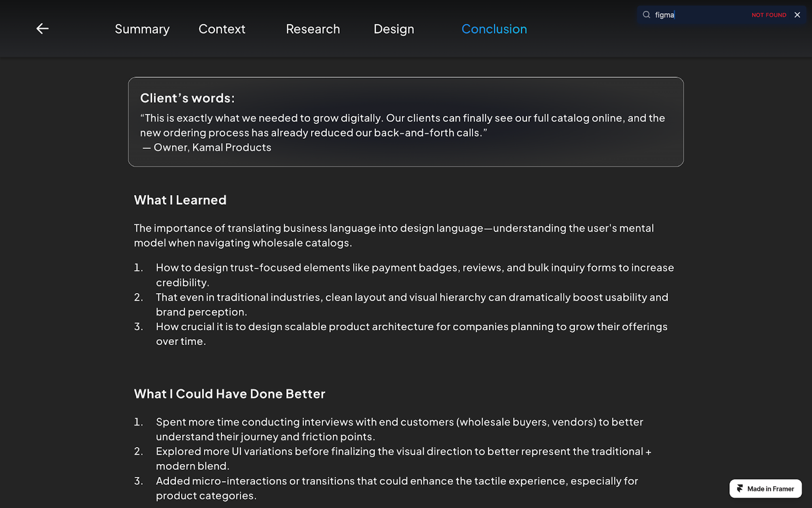
Task: Click the "NOT FOUND" search status
Action: coord(769,15)
